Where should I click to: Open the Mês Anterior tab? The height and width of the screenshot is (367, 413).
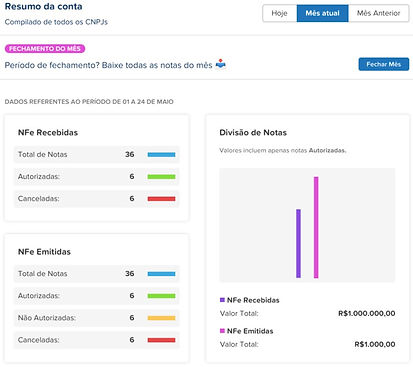point(378,13)
